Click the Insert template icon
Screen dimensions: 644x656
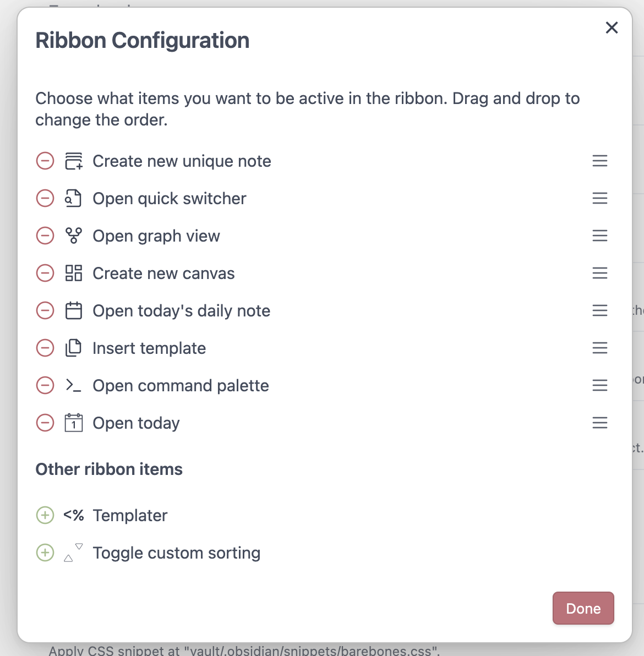pyautogui.click(x=73, y=348)
